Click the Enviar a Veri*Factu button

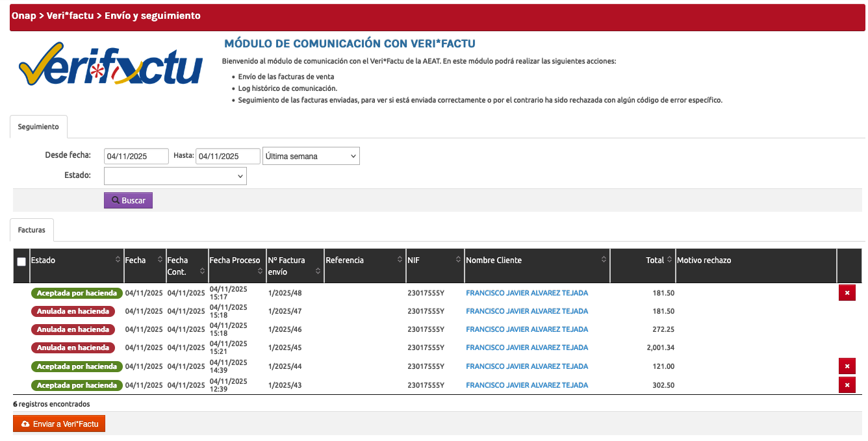point(59,423)
